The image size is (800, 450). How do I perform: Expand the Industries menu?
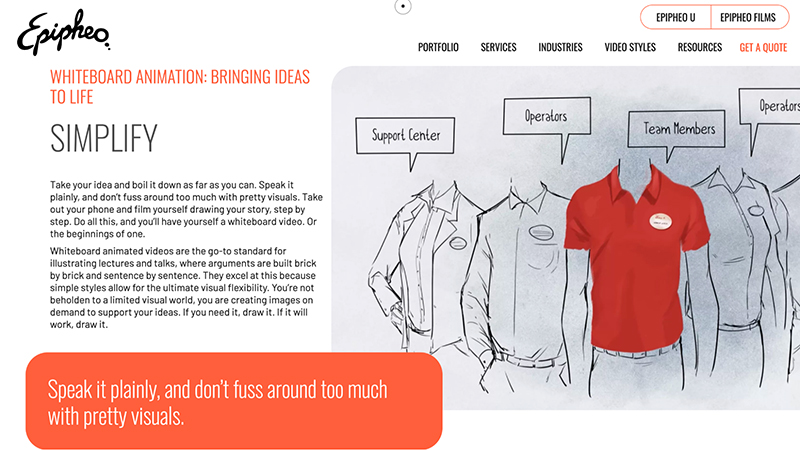[560, 47]
